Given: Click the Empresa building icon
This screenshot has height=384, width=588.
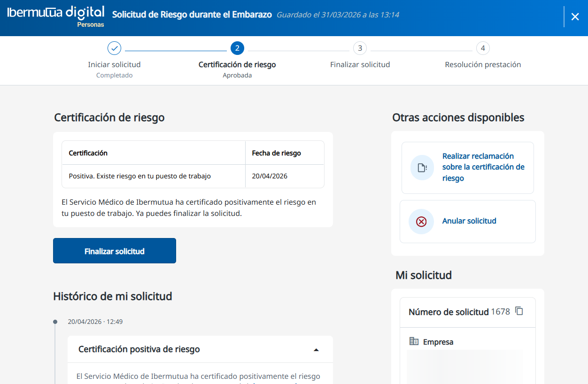Looking at the screenshot, I should pos(414,341).
